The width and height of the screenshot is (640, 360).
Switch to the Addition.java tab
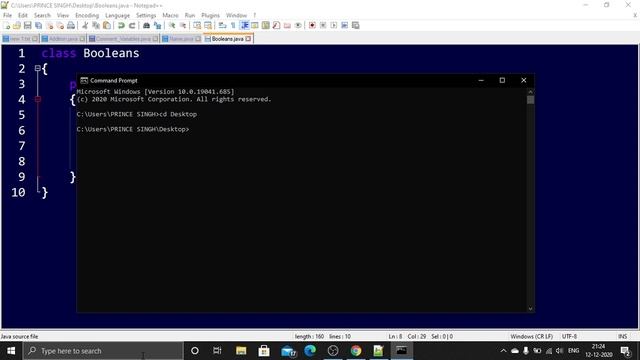click(x=63, y=39)
